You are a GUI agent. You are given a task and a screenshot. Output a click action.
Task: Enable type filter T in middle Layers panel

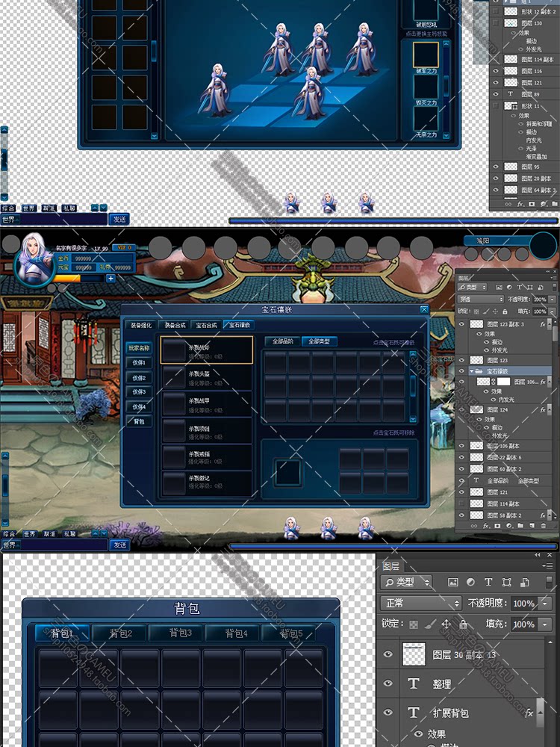[520, 288]
